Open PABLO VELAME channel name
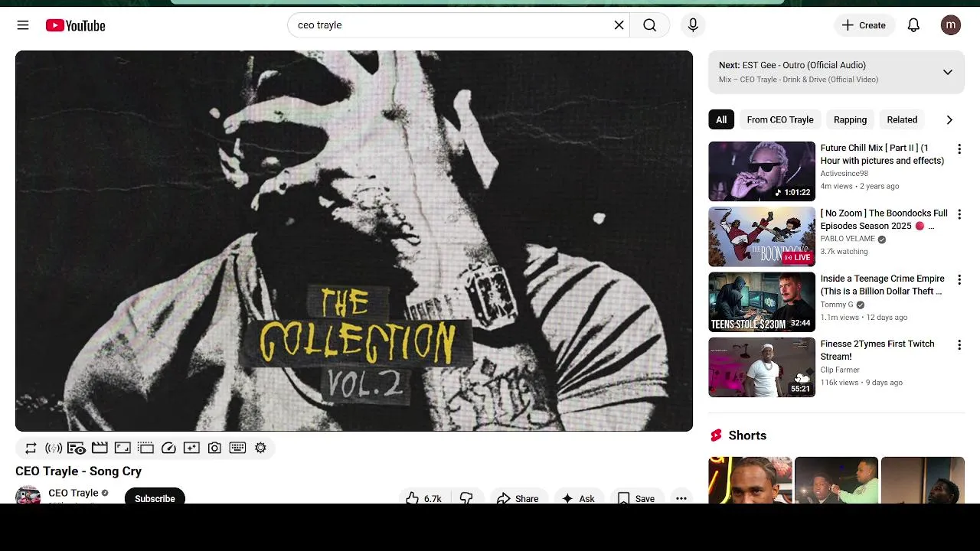 tap(848, 239)
